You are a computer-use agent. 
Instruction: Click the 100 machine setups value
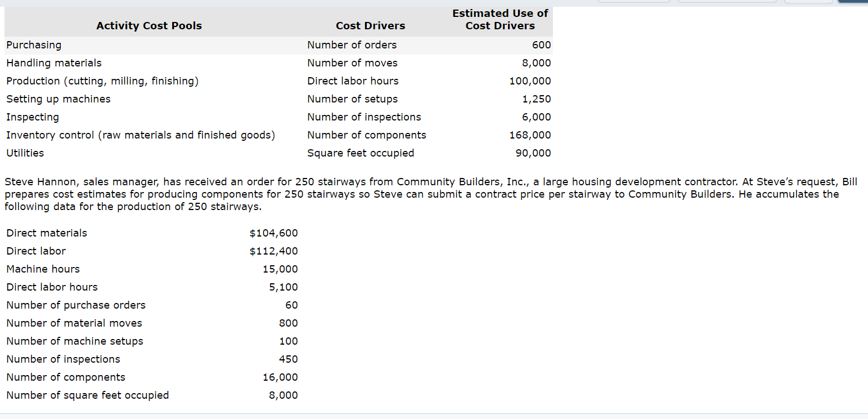click(289, 341)
